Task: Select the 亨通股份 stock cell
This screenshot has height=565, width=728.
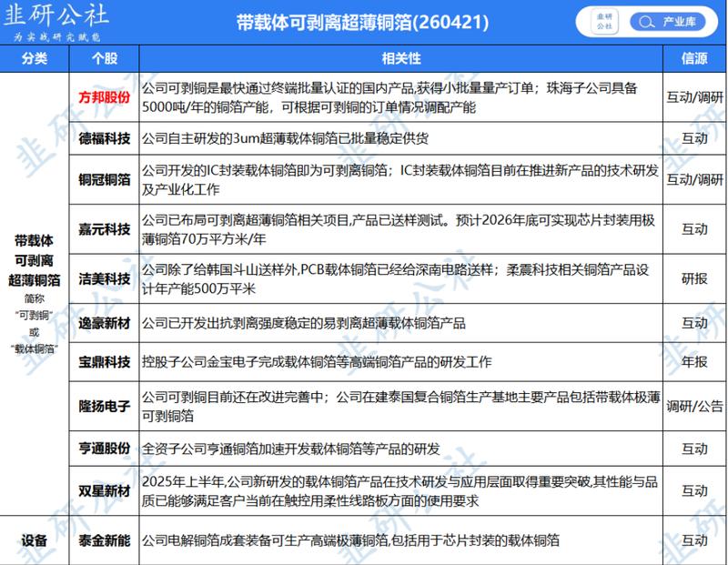Action: point(105,449)
